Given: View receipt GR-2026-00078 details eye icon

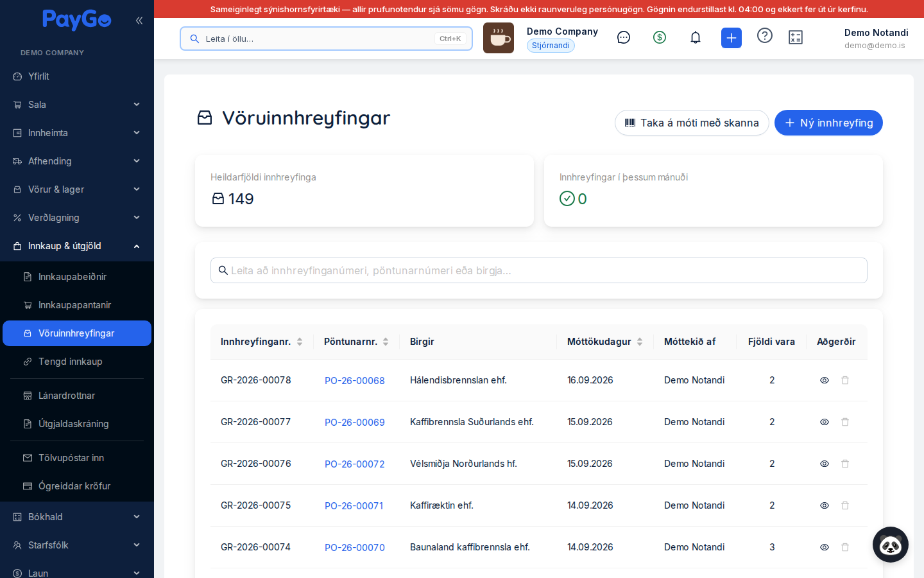Looking at the screenshot, I should pos(825,380).
